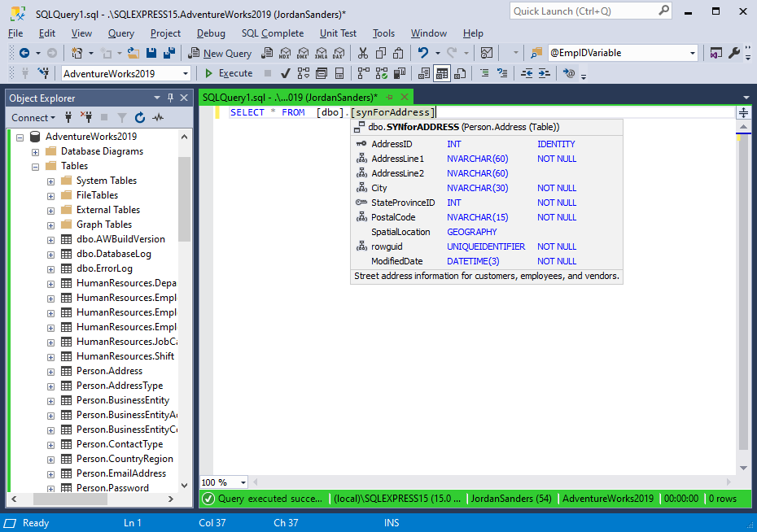The height and width of the screenshot is (532, 757).
Task: Click the MDX query icon
Action: [x=285, y=53]
